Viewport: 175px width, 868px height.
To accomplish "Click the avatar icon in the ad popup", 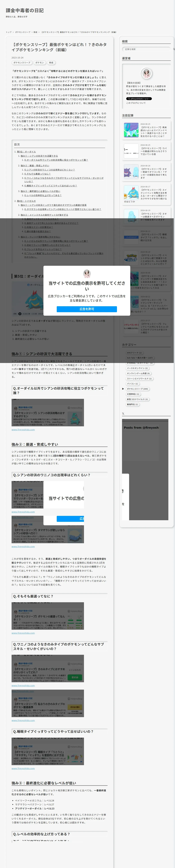I will coord(87,274).
